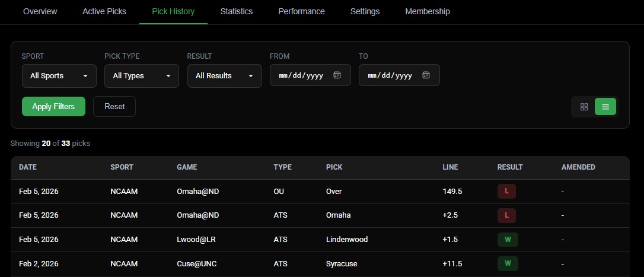
Task: Switch to the Performance tab
Action: point(301,11)
